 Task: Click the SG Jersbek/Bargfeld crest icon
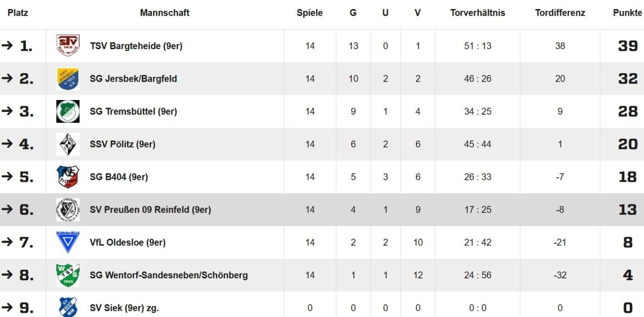point(68,79)
